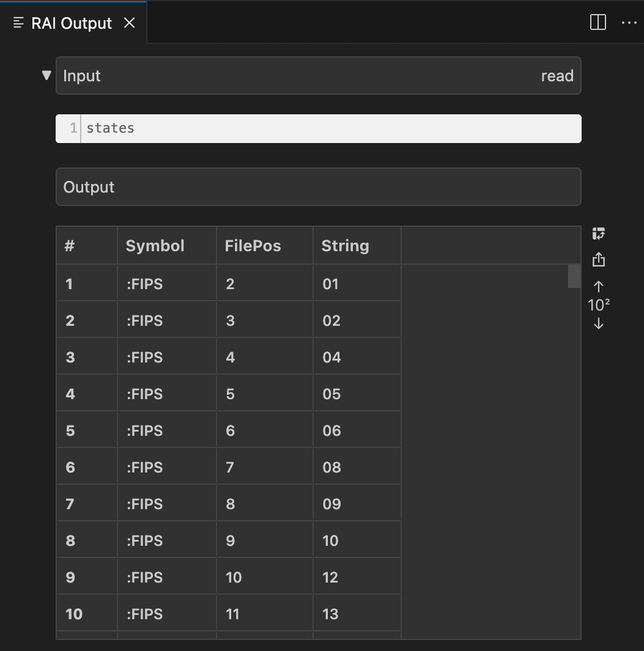The image size is (644, 651).
Task: Click FilePos cell with value 7
Action: (x=265, y=467)
